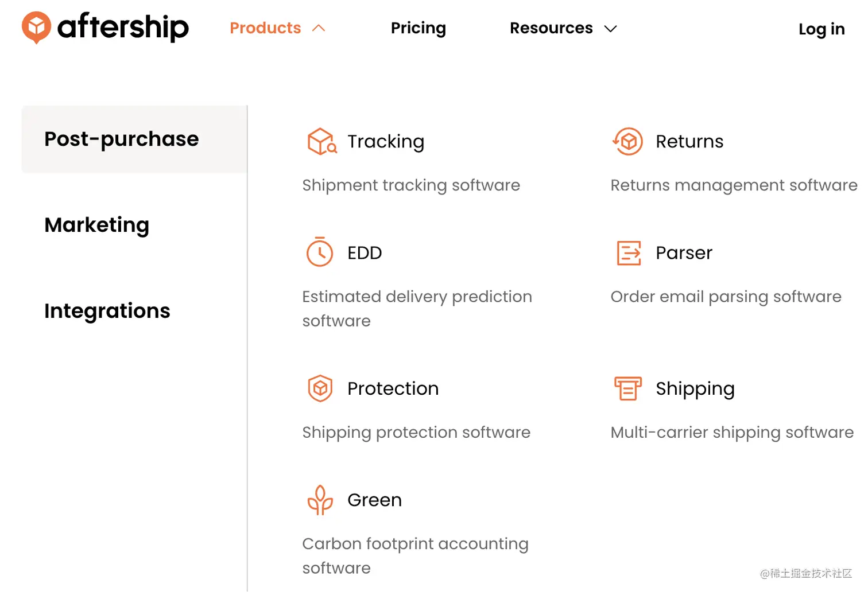This screenshot has height=595, width=868.
Task: Select Multi-carrier shipping software description
Action: [x=732, y=433]
